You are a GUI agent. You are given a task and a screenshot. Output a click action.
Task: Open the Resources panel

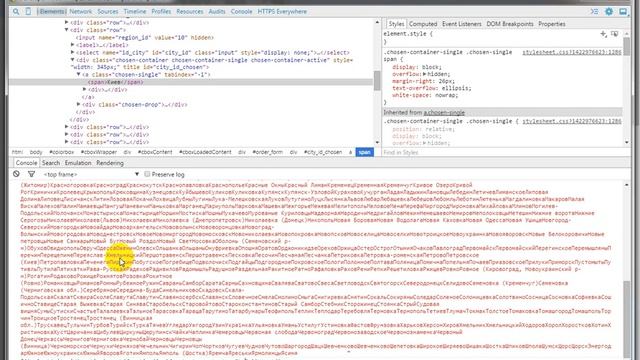pyautogui.click(x=190, y=11)
